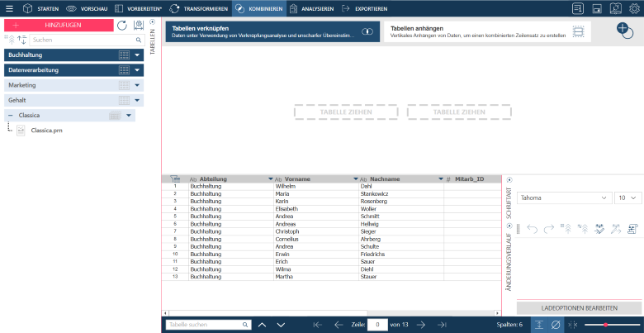Adjust the zoom slider in status bar

coord(606,325)
